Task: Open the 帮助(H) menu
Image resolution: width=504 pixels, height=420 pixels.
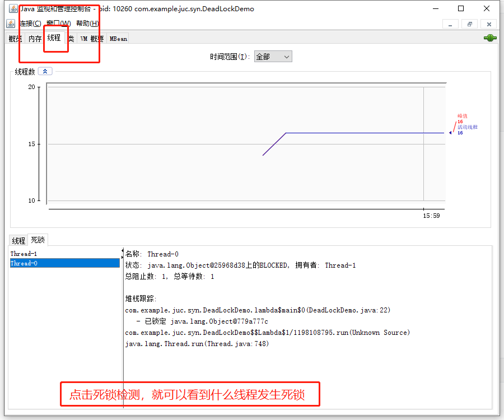Action: coord(87,24)
